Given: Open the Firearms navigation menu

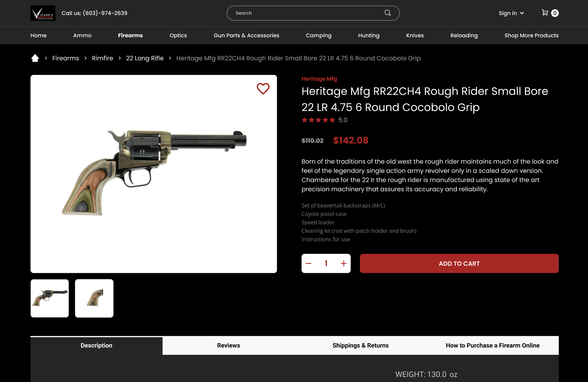Looking at the screenshot, I should point(130,36).
